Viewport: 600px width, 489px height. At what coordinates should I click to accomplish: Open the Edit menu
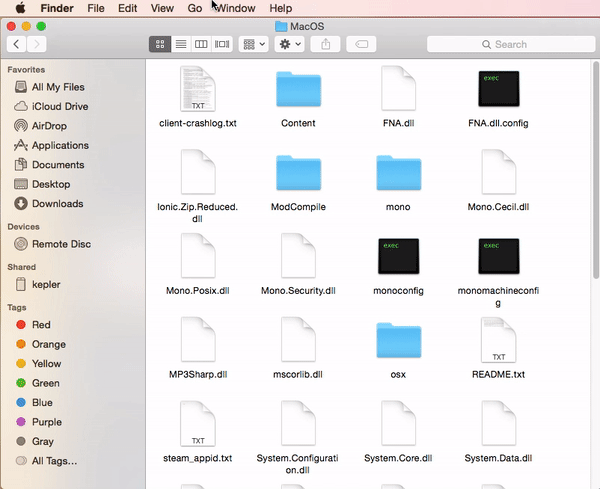(x=127, y=8)
